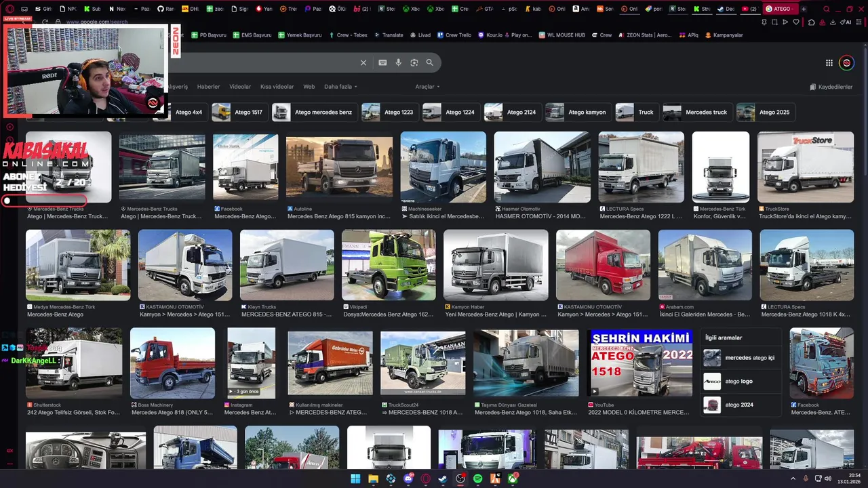Switch to the Haberler tab

click(208, 87)
